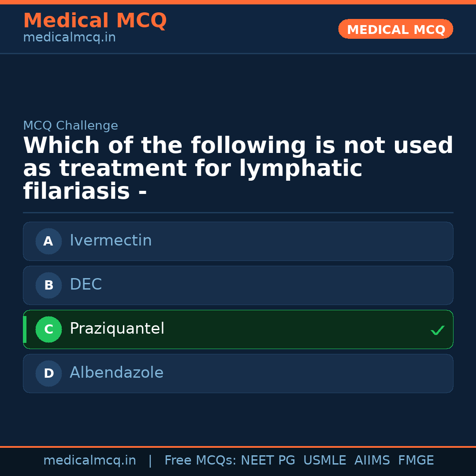Click the circular A badge icon

click(48, 241)
